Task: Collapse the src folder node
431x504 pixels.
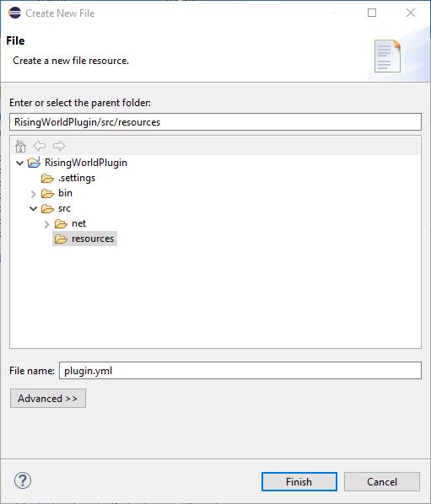Action: 33,209
